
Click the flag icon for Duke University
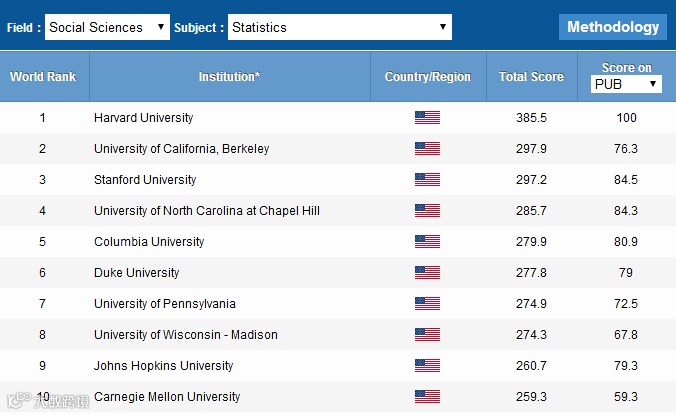pyautogui.click(x=427, y=273)
